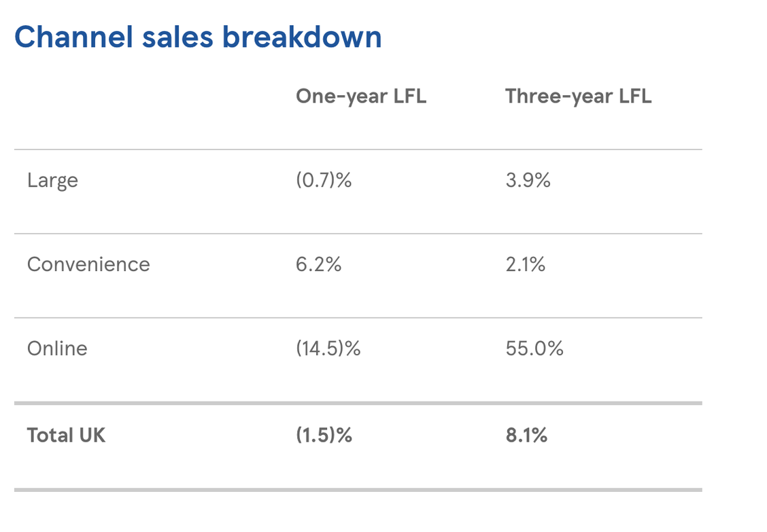
Task: Click the LFL text in Three-year header
Action: (635, 96)
